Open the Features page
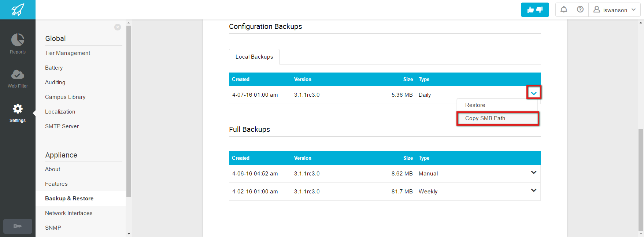Viewport: 644px width, 237px height. coord(56,184)
